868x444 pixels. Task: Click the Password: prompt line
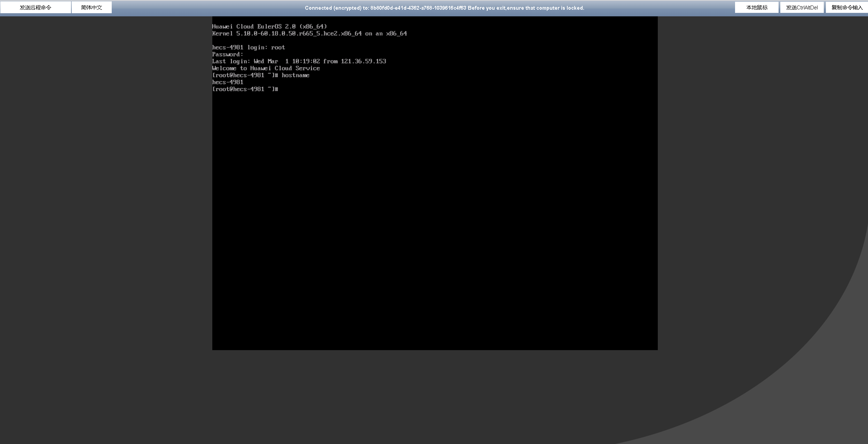point(228,55)
